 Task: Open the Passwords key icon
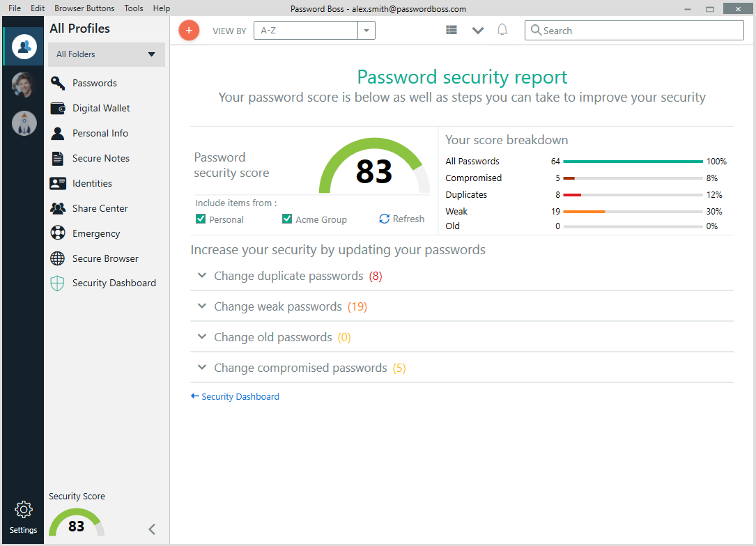click(58, 83)
